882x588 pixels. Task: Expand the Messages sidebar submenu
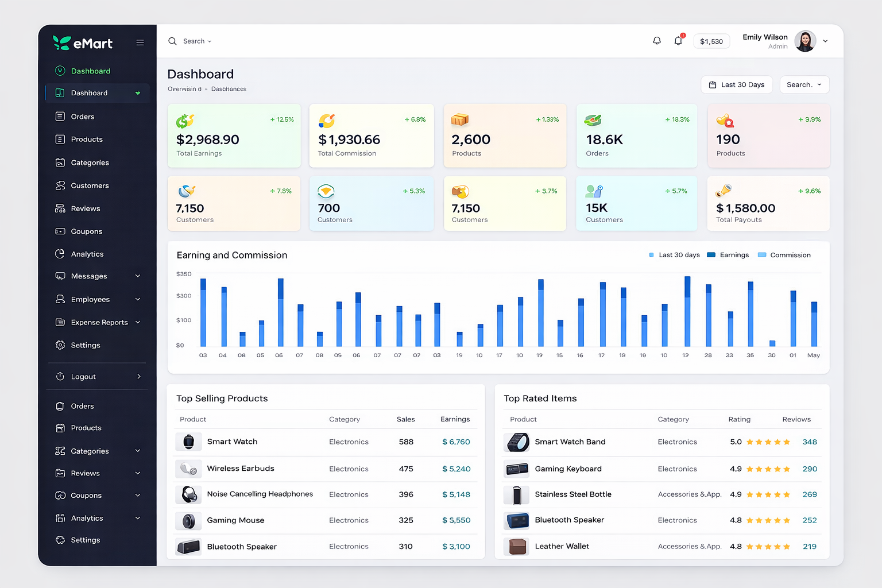138,276
